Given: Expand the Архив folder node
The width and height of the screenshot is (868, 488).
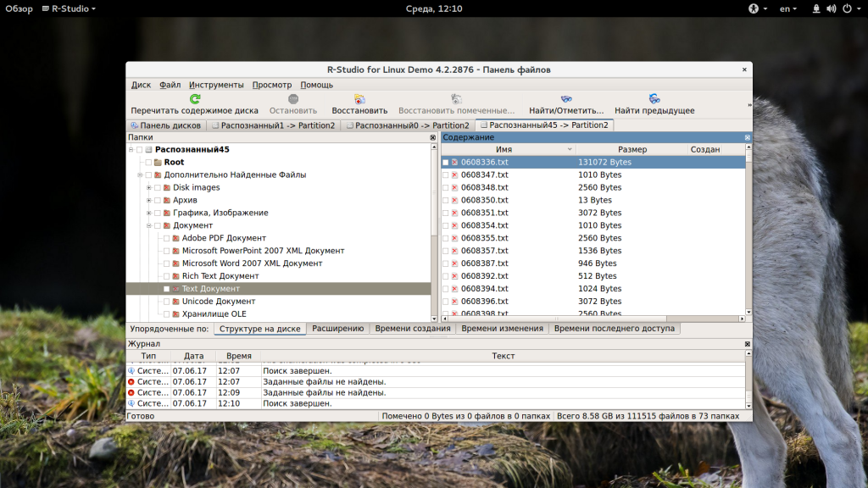Looking at the screenshot, I should [x=149, y=200].
